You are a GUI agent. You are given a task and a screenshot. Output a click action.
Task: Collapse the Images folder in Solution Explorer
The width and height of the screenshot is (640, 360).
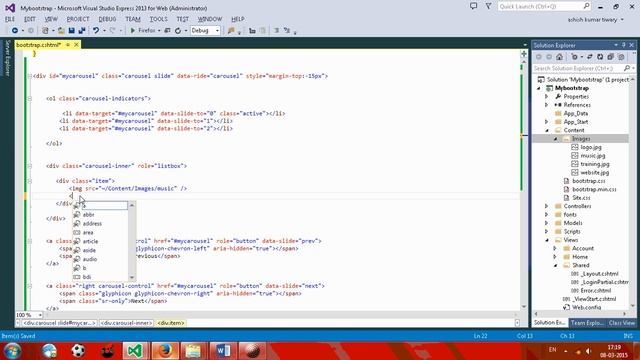click(556, 139)
